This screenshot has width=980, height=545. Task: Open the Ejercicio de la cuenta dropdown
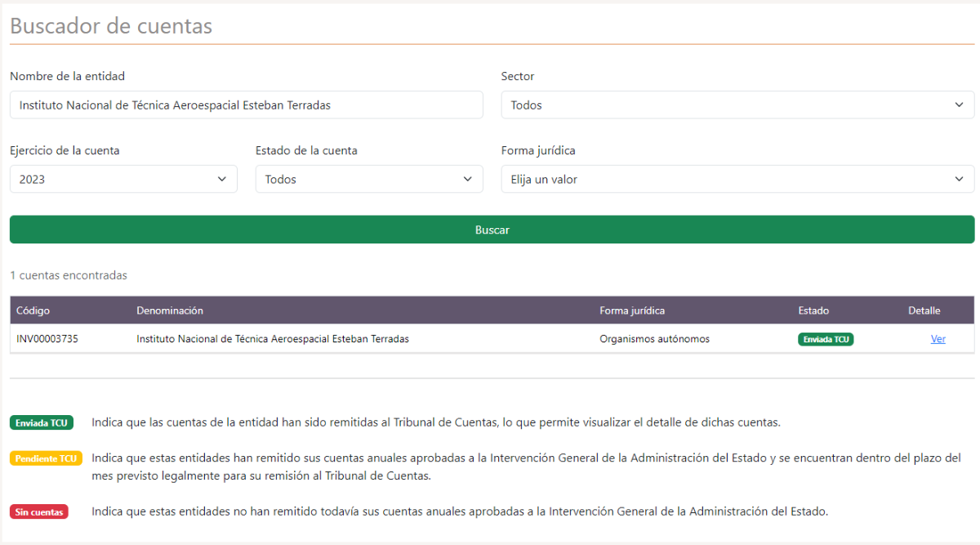pyautogui.click(x=123, y=179)
